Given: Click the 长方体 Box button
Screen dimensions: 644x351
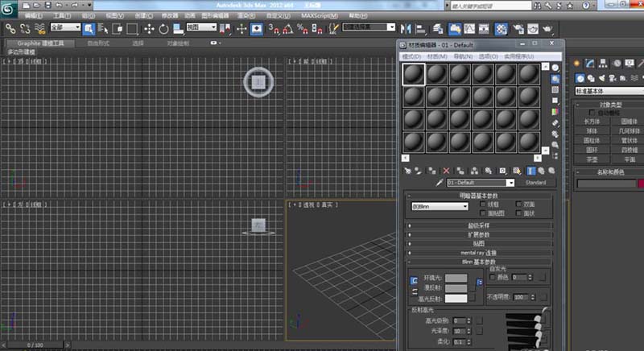Looking at the screenshot, I should point(592,122).
